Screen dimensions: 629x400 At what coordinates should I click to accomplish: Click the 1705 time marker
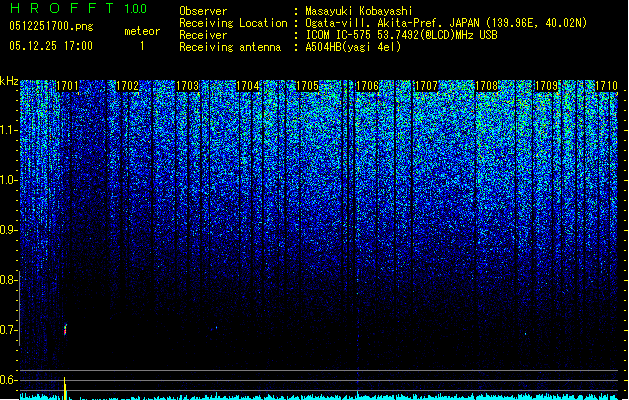pos(307,86)
